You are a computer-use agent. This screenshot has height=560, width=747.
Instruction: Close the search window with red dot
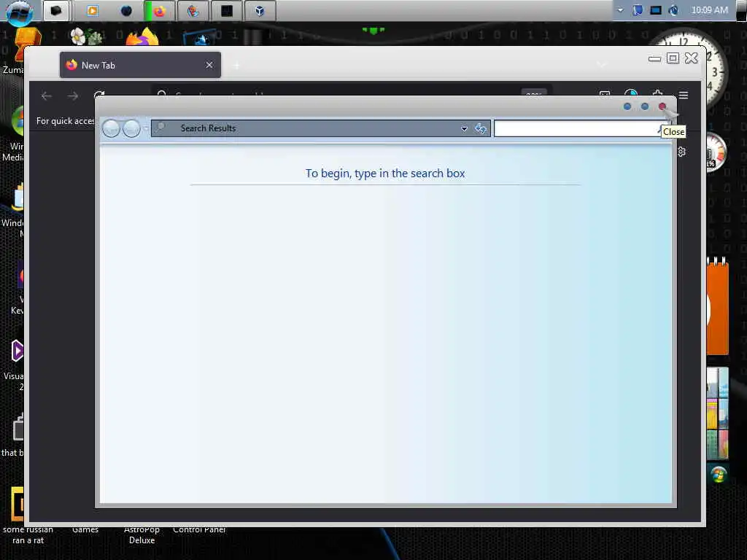662,106
